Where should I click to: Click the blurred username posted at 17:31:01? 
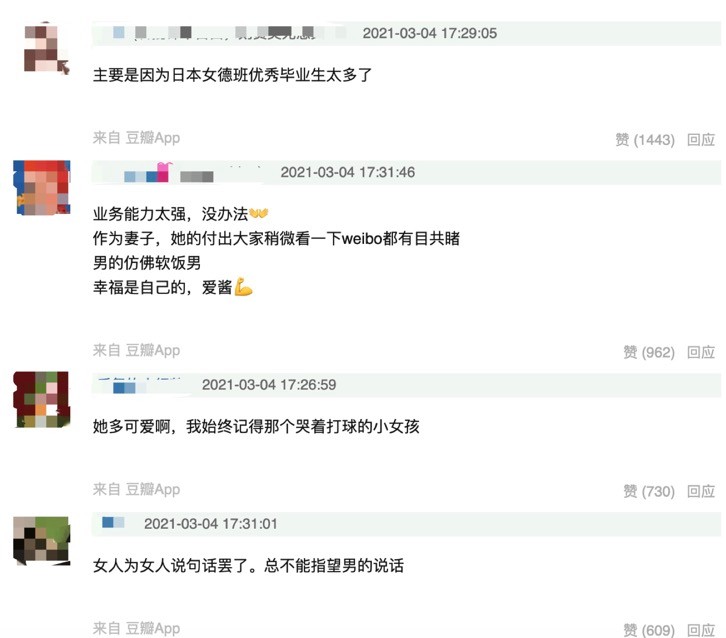pyautogui.click(x=113, y=523)
